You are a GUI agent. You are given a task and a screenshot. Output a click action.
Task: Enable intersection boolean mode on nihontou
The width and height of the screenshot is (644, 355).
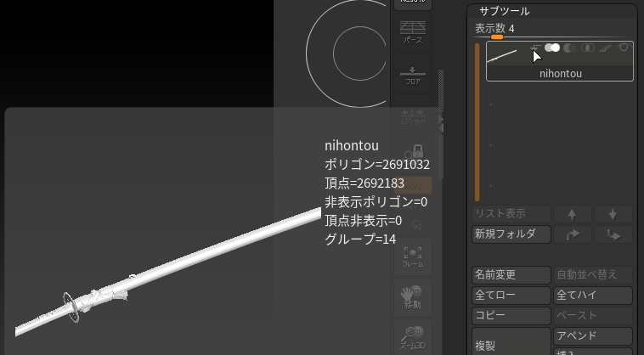(x=588, y=48)
